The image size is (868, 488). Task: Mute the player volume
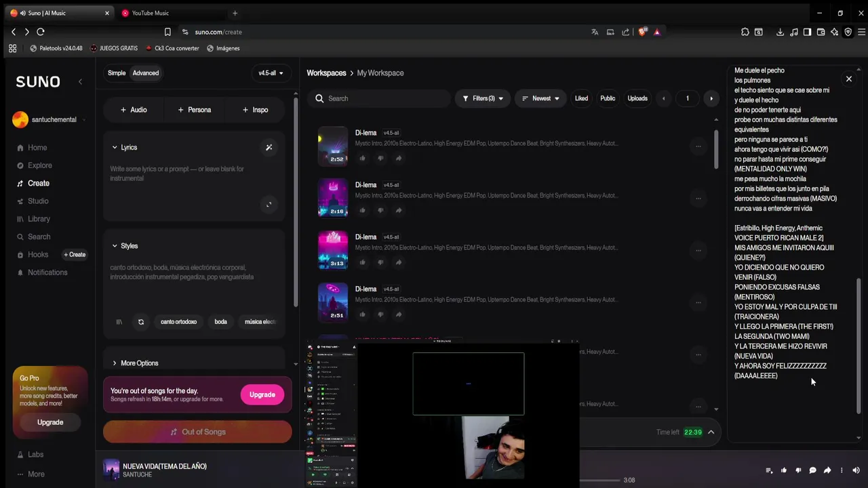coord(856,470)
